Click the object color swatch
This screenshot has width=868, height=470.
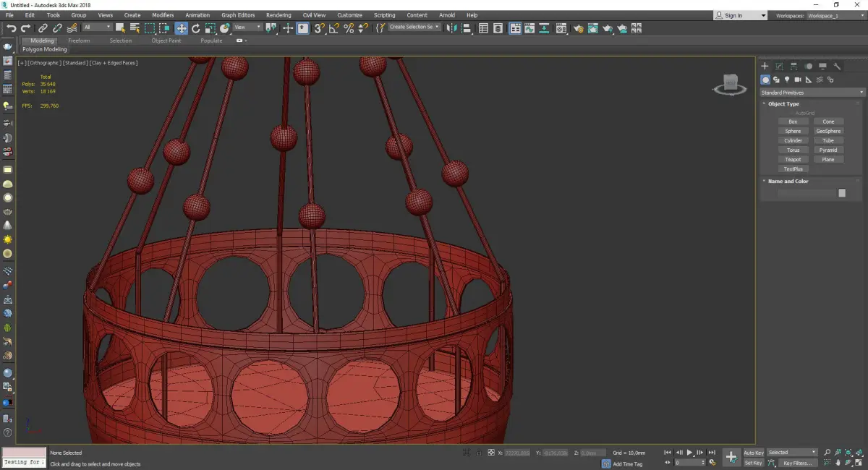pyautogui.click(x=841, y=193)
